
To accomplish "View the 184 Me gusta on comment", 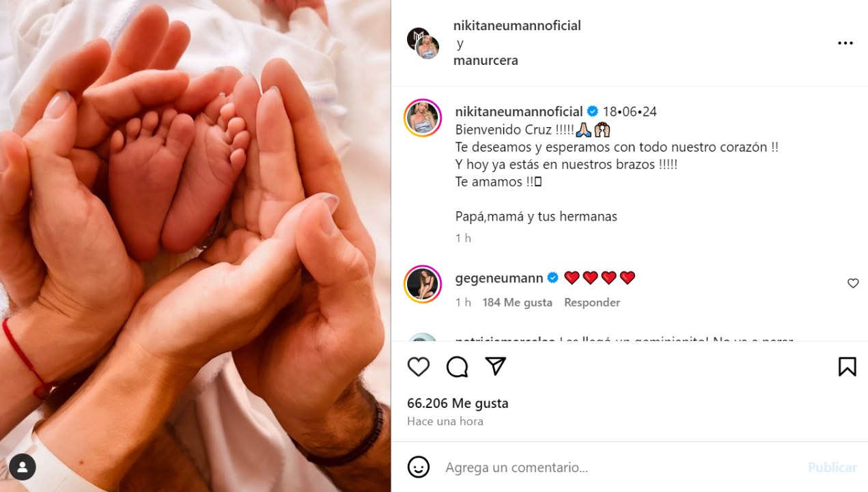I will coord(517,302).
